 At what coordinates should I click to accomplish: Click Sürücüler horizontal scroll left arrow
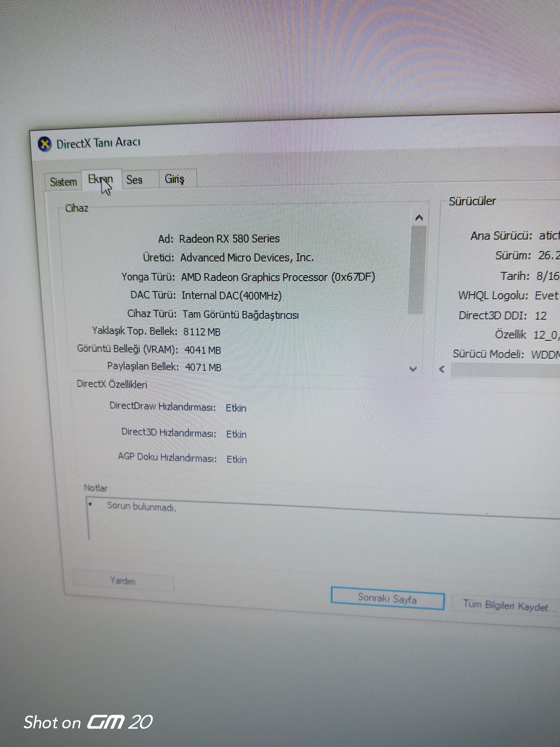click(442, 369)
